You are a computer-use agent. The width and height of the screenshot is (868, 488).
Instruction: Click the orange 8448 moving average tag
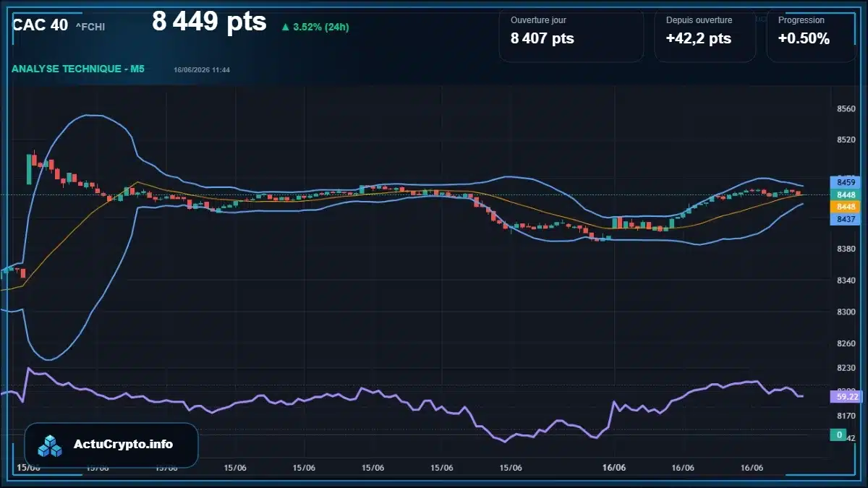(x=846, y=206)
